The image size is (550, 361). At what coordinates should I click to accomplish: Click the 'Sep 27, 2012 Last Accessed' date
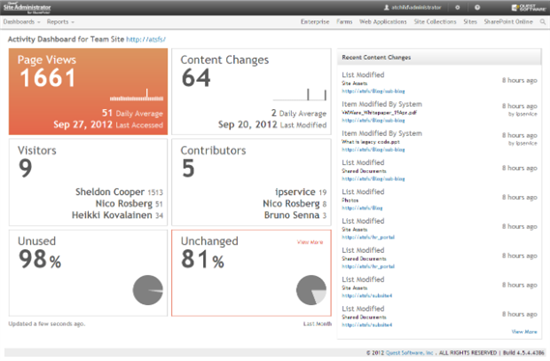pos(108,125)
